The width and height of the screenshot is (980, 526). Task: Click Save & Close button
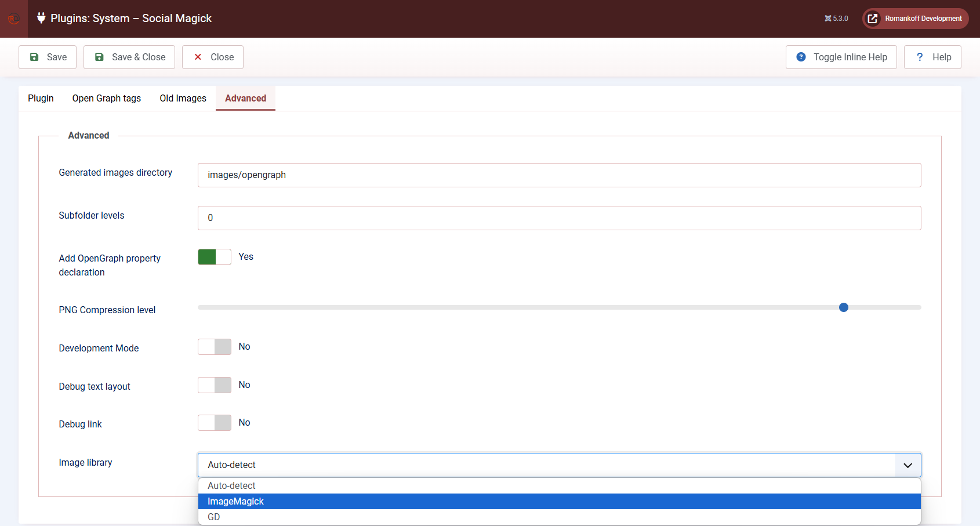(129, 57)
